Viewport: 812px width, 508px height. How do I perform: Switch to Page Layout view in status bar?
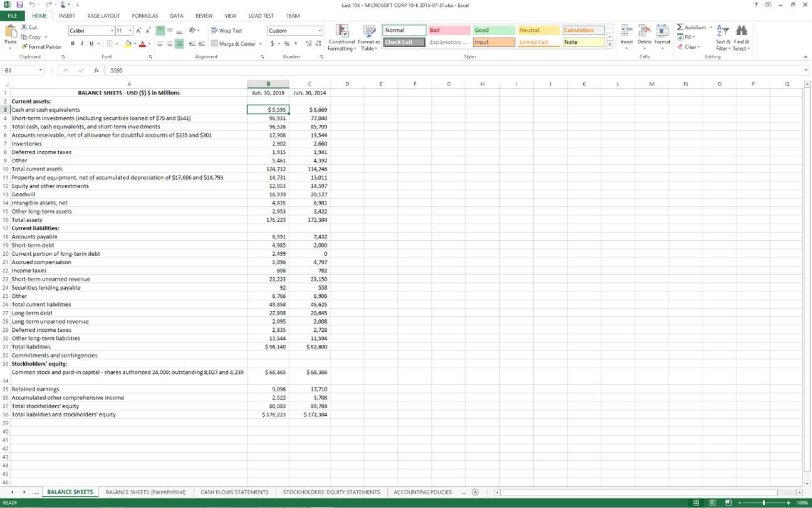click(712, 503)
